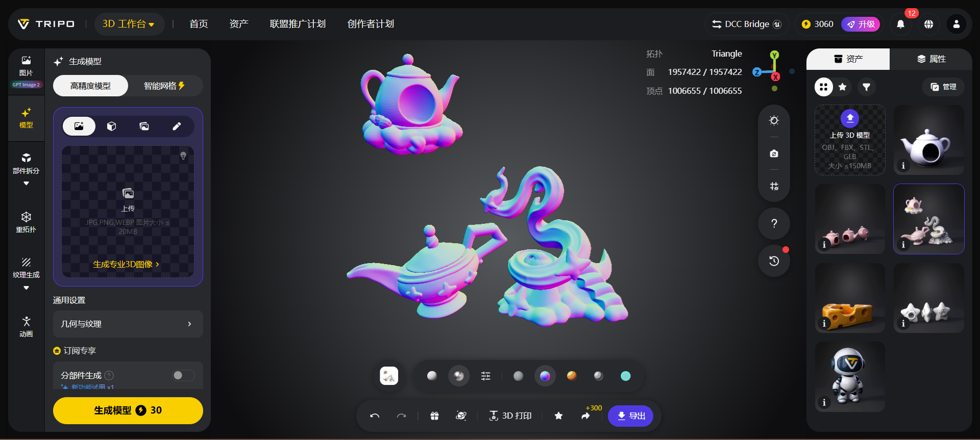The image size is (980, 440).
Task: Click the 管理 manage button
Action: [x=943, y=87]
